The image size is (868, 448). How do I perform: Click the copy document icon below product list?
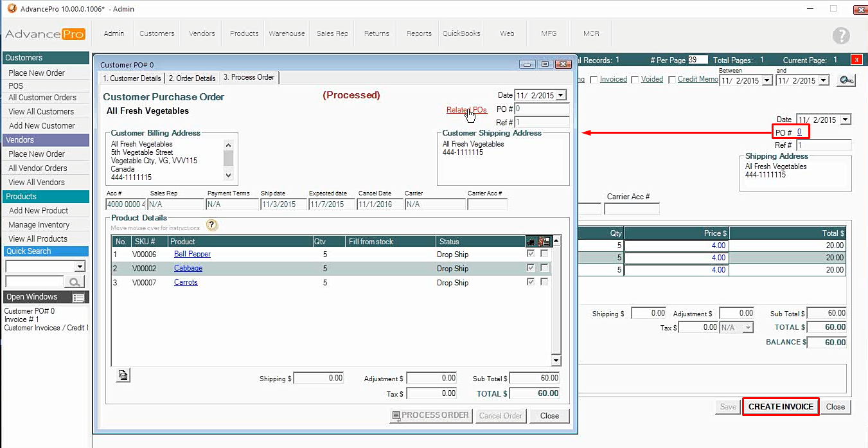(x=123, y=376)
